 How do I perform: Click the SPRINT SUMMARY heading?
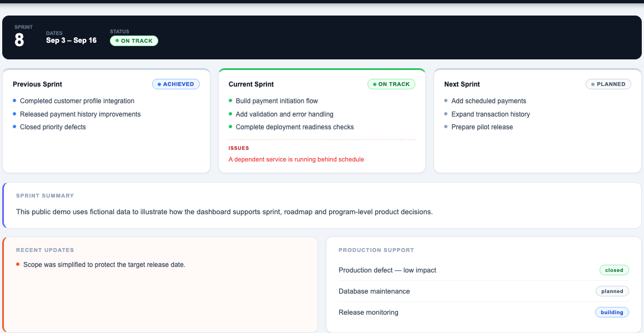click(x=45, y=196)
